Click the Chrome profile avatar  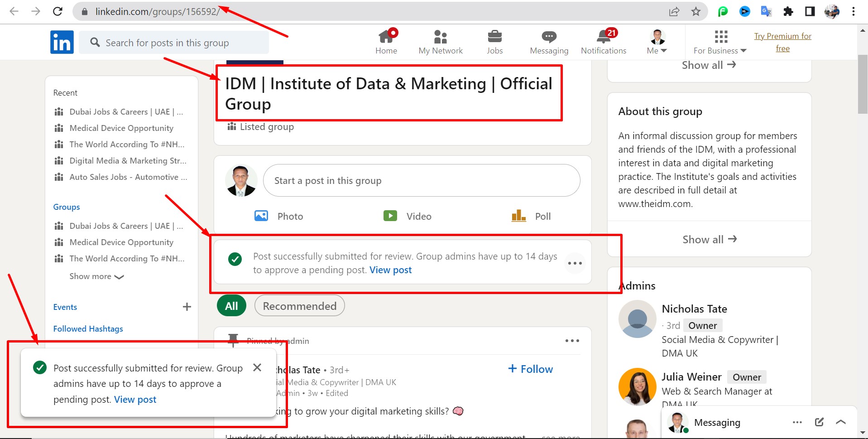(x=832, y=11)
